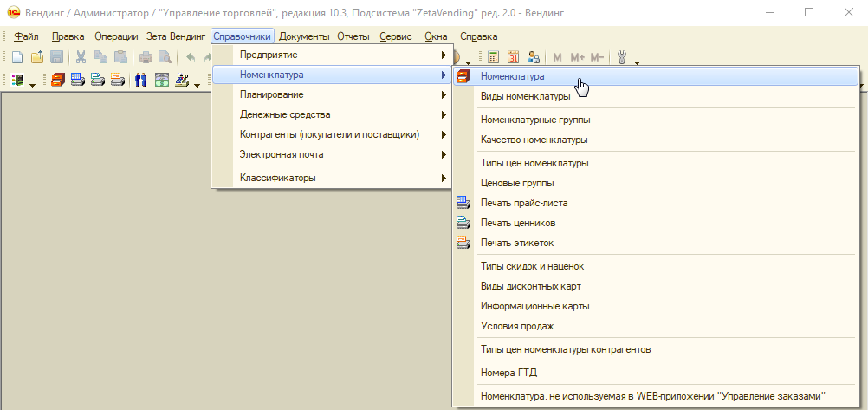This screenshot has width=868, height=410.
Task: Select Номенклатура, не используемая в WEB-приложении item
Action: (656, 396)
